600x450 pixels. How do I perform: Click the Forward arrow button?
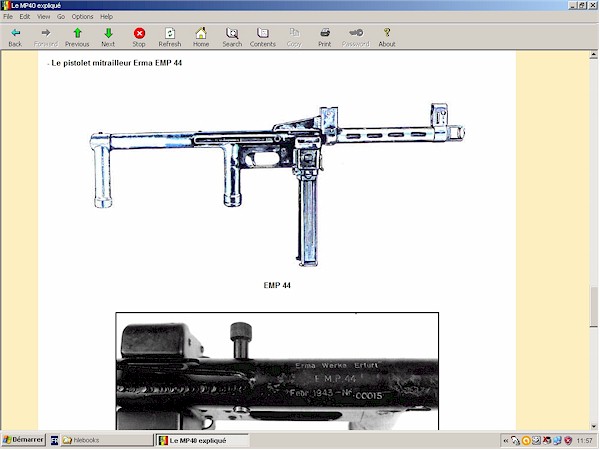click(46, 37)
